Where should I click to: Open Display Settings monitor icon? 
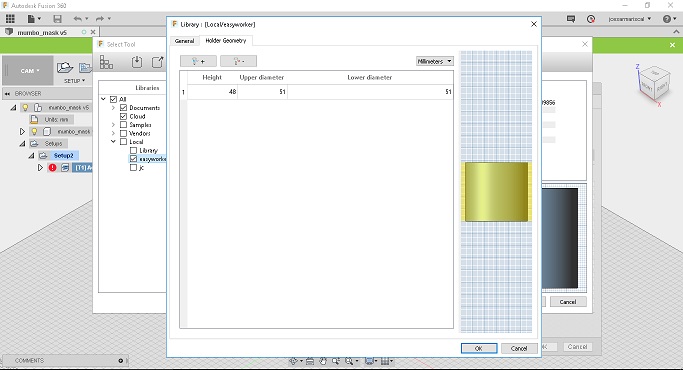coord(369,361)
